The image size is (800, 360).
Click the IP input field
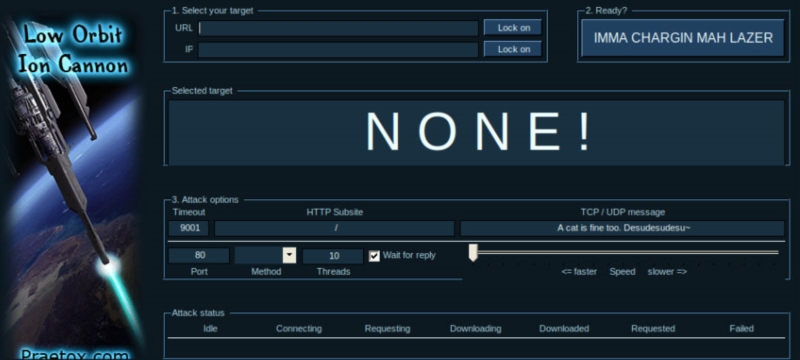point(338,49)
